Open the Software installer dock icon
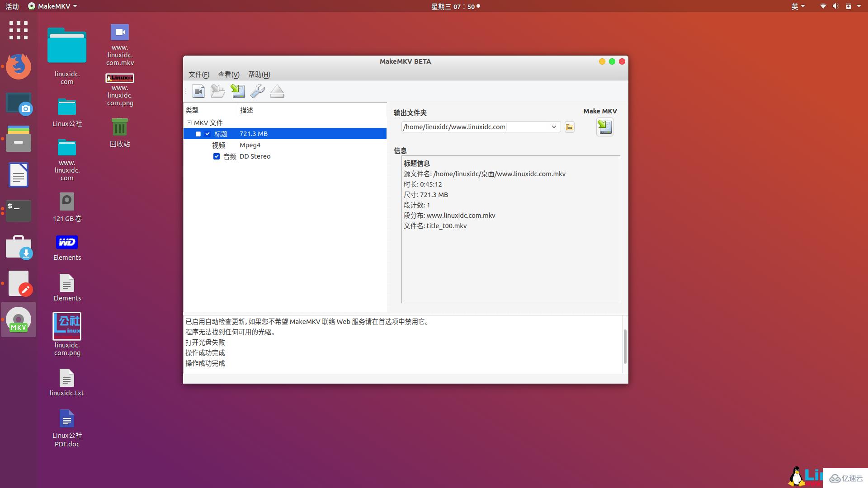The image size is (868, 488). point(19,247)
